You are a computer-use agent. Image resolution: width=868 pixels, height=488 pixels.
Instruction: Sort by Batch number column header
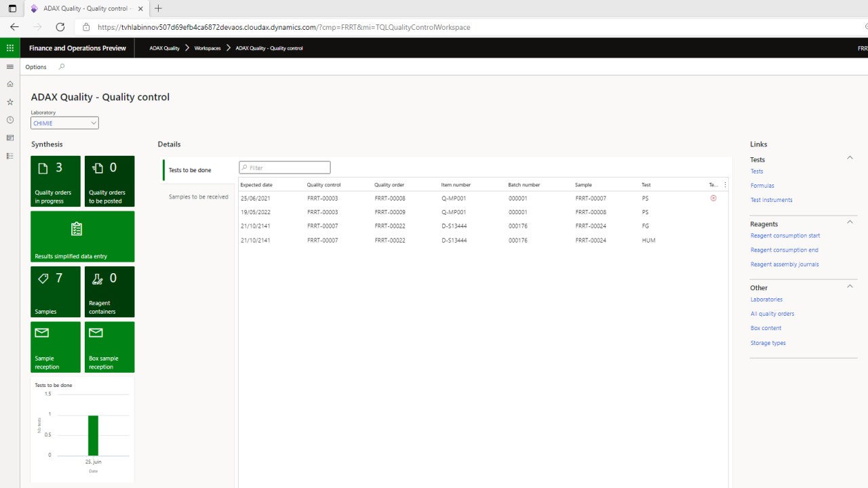(524, 185)
